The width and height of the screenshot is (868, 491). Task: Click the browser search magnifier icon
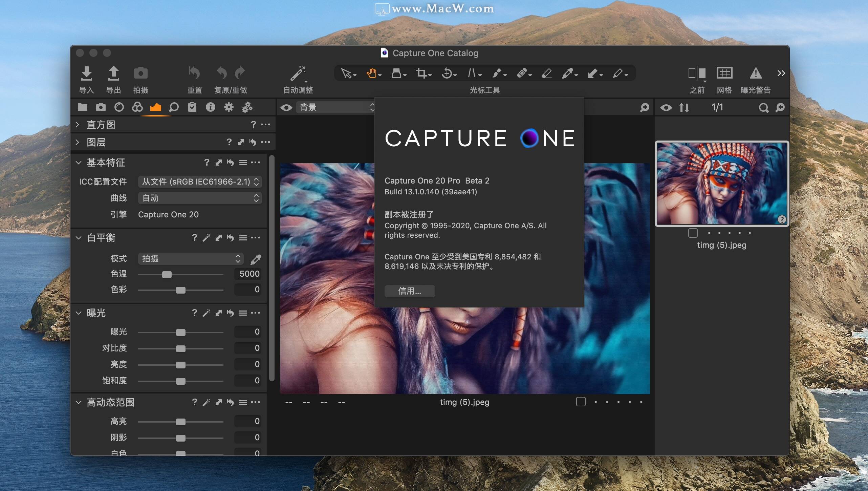(763, 108)
